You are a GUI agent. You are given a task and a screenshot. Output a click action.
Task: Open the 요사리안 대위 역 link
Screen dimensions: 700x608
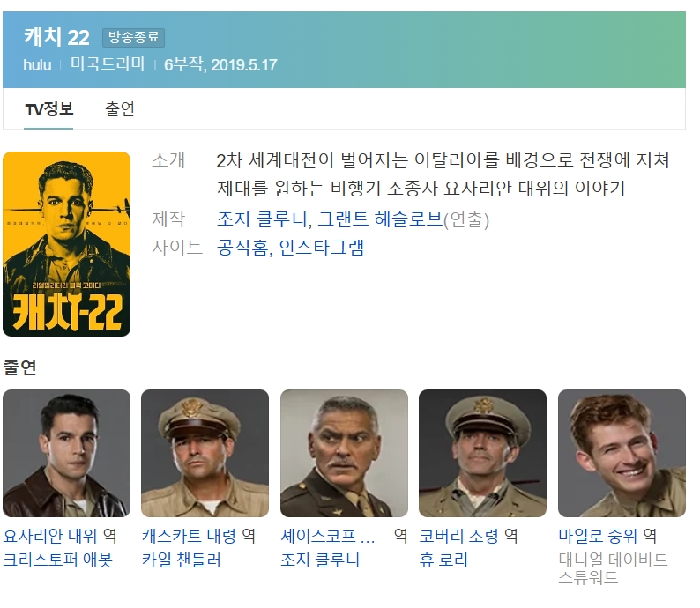tap(60, 536)
